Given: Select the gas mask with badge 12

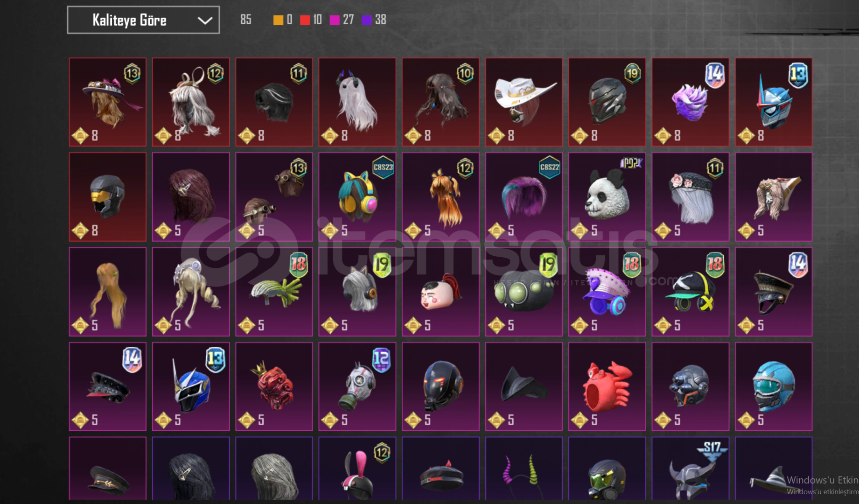Looking at the screenshot, I should (357, 386).
